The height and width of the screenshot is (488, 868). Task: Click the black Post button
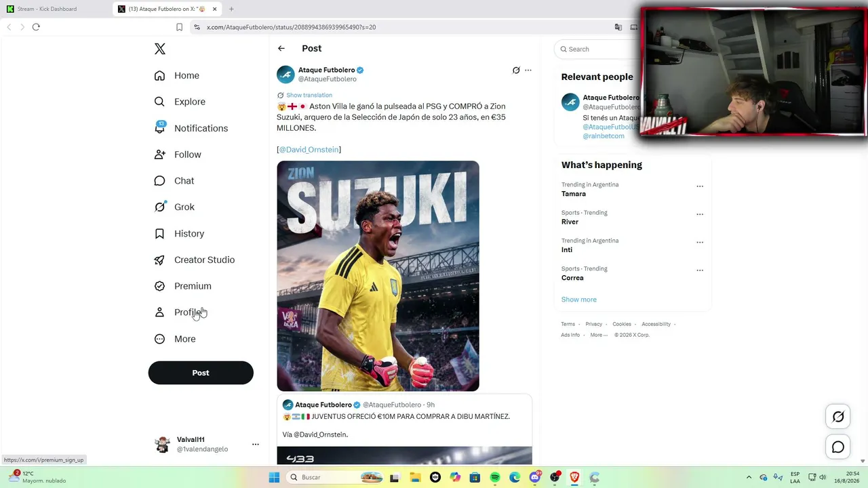(201, 373)
